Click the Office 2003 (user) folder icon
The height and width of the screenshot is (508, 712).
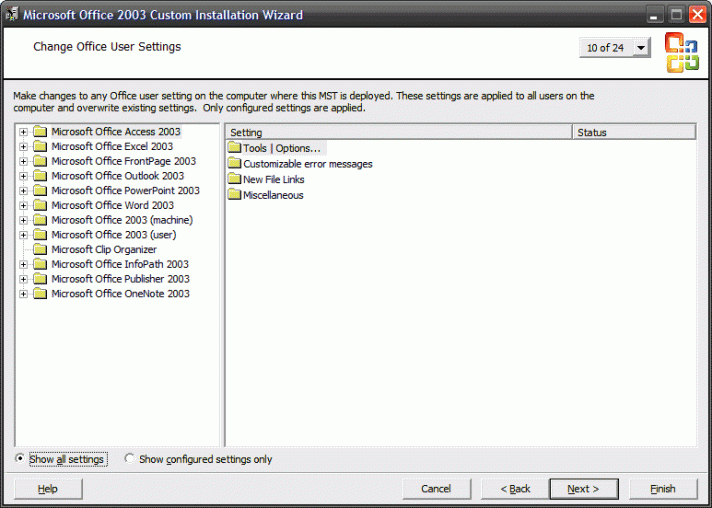40,235
